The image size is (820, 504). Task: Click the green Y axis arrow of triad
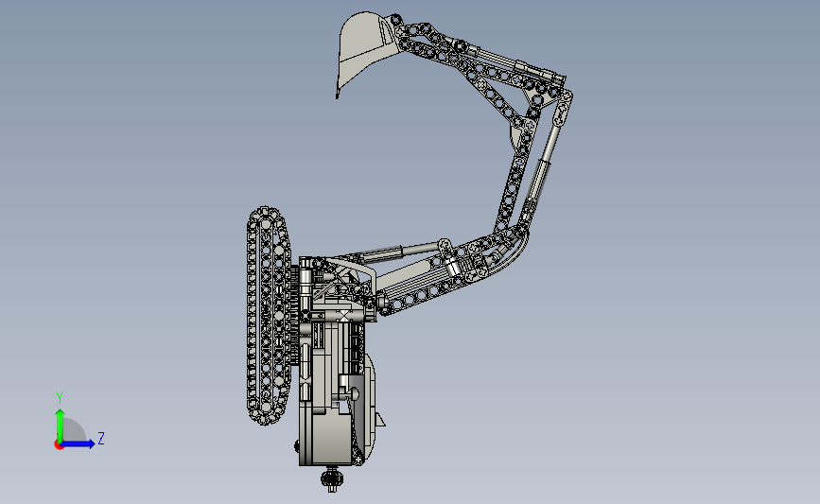[x=61, y=426]
